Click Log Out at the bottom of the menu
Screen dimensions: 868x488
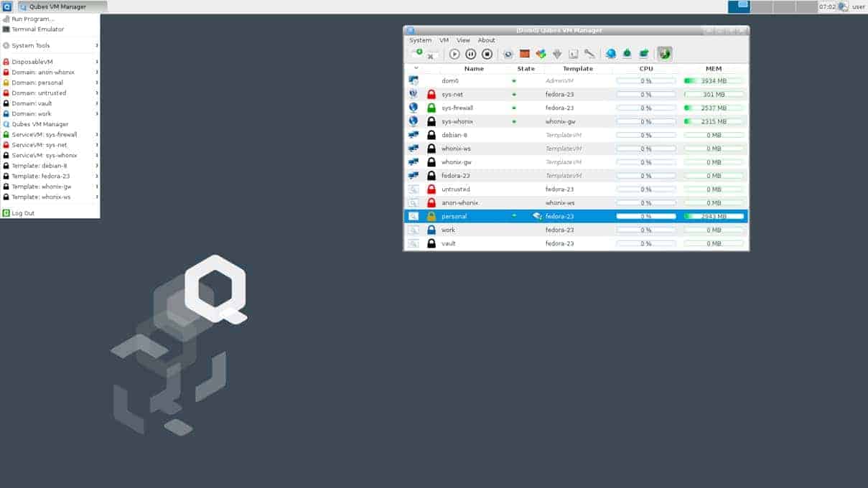coord(22,213)
